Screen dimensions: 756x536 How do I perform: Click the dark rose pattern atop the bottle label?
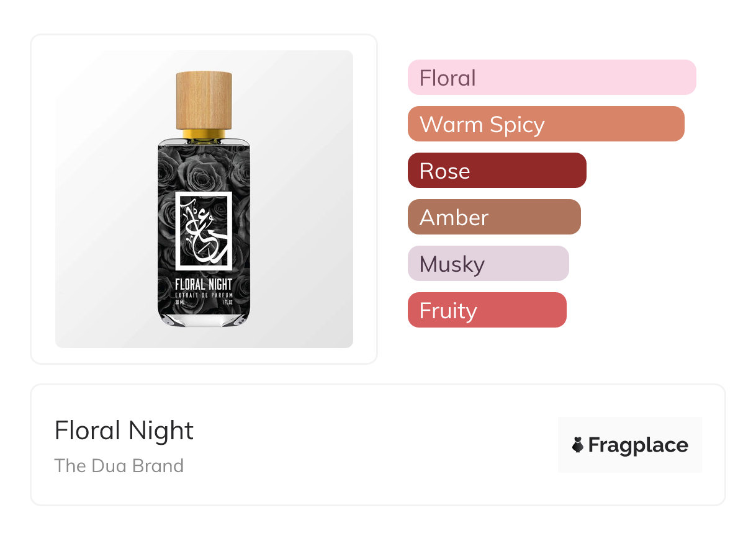pyautogui.click(x=204, y=164)
